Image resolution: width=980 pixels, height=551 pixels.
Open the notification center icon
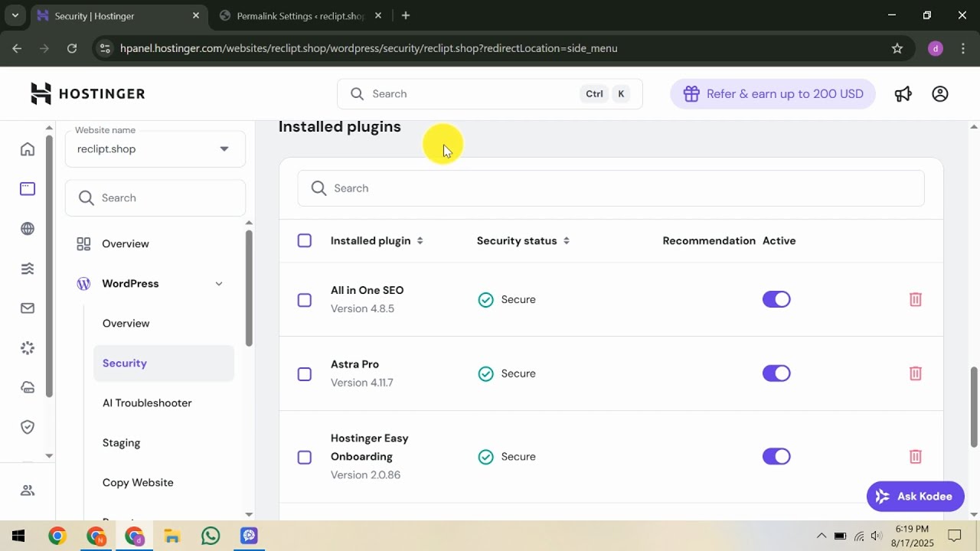954,536
